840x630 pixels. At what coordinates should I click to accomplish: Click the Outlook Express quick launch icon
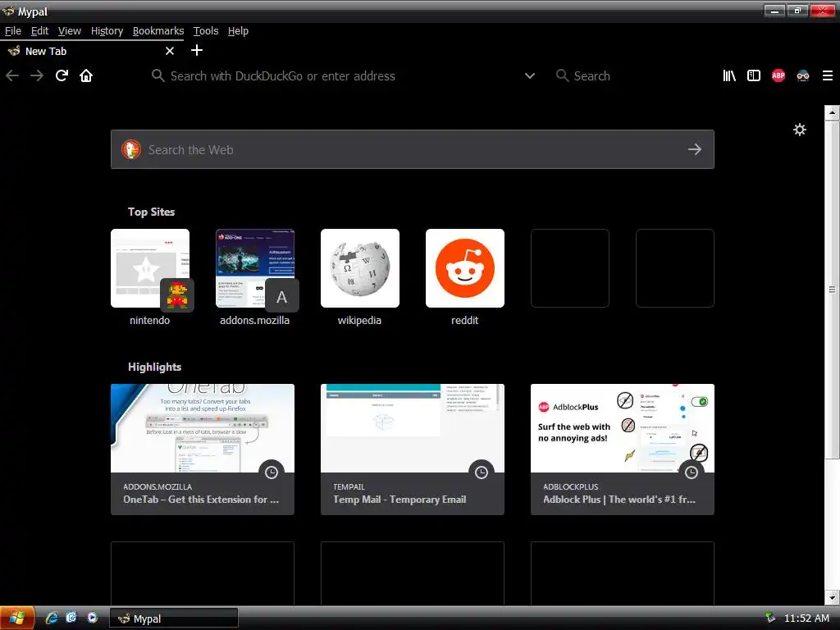pyautogui.click(x=71, y=618)
